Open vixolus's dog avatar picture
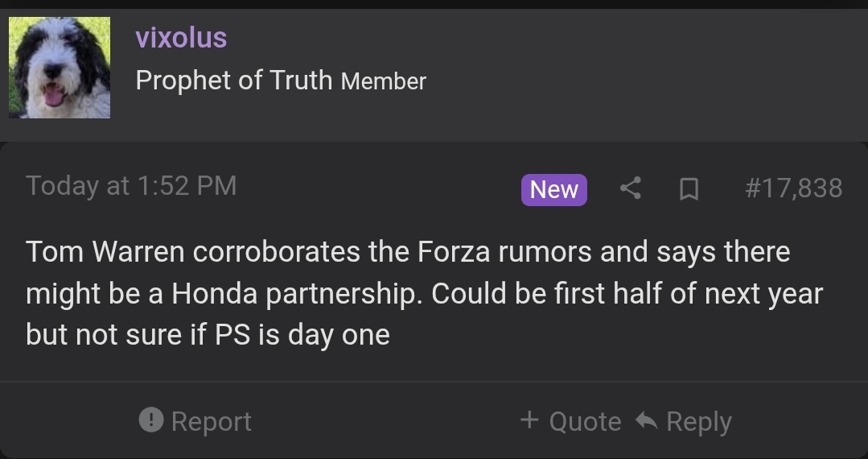The width and height of the screenshot is (868, 459). 60,68
